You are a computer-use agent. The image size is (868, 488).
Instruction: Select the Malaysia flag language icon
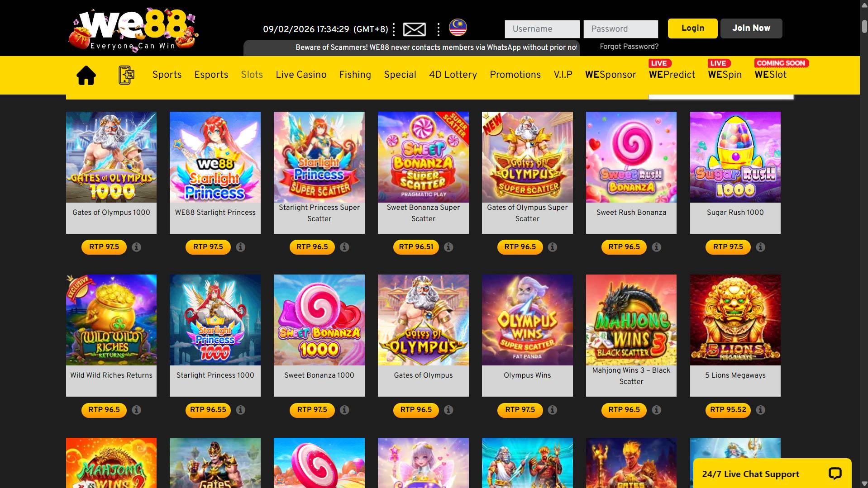coord(458,28)
